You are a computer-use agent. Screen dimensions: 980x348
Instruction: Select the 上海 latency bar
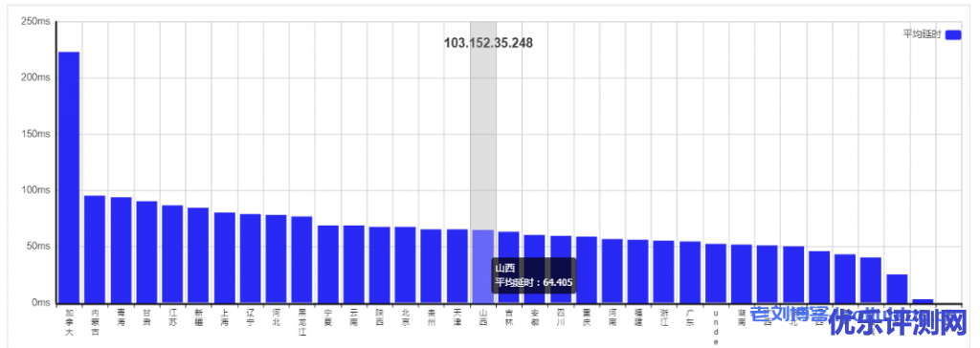click(224, 257)
